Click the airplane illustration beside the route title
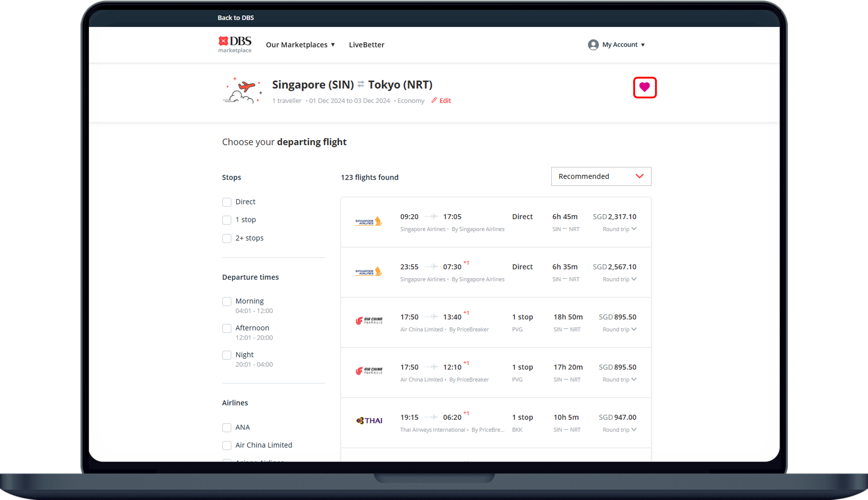The height and width of the screenshot is (500, 868). point(243,90)
